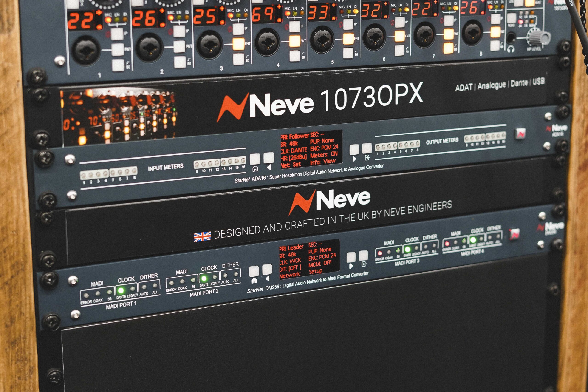The image size is (588, 392).
Task: Toggle the channel 5 IP phase button
Action: (x=348, y=24)
